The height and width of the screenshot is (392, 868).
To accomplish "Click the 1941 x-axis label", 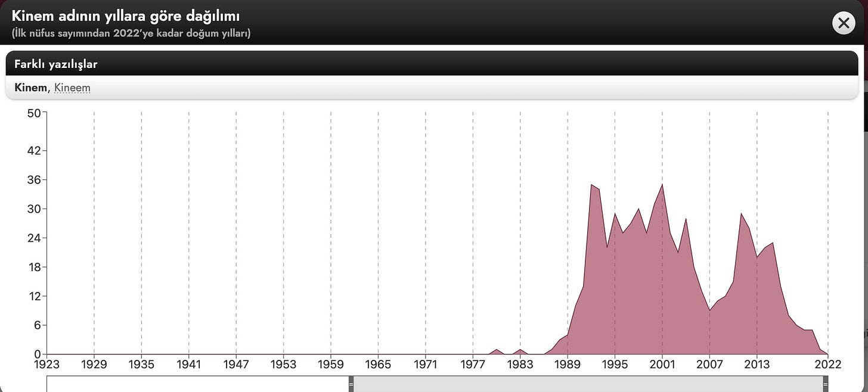I will tap(189, 364).
